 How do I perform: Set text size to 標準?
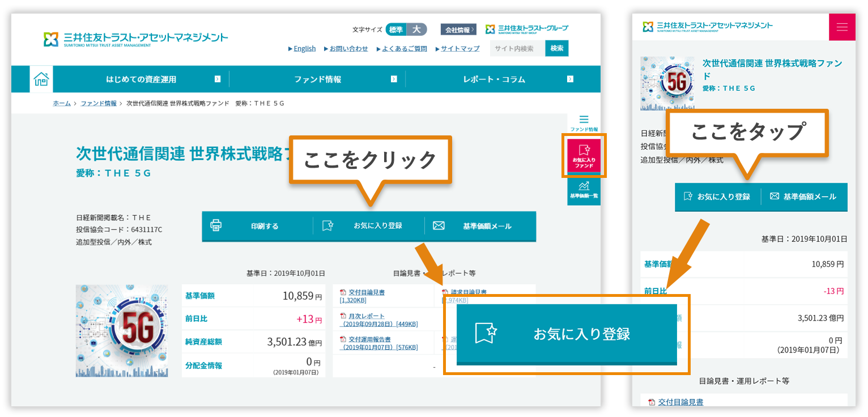point(396,29)
